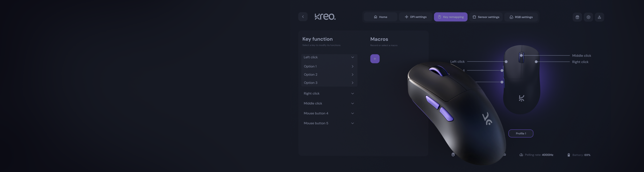Open Option 3 submenu
Image resolution: width=644 pixels, height=172 pixels.
[352, 83]
